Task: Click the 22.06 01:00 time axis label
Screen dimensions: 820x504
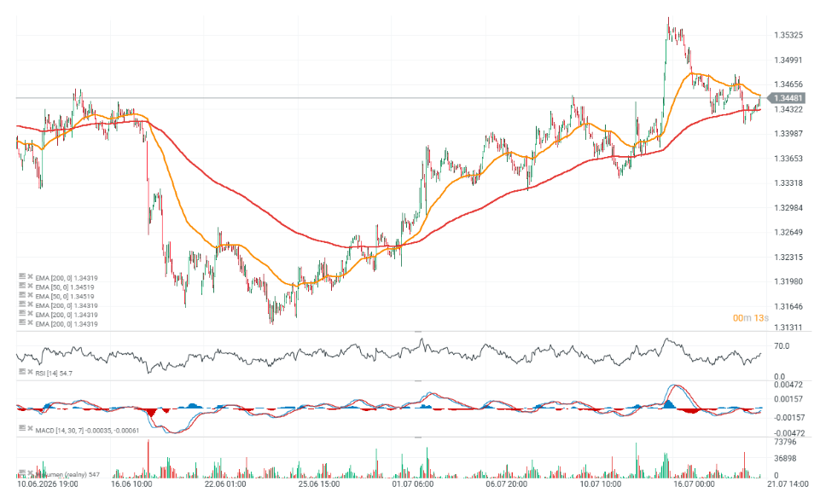Action: [225, 484]
